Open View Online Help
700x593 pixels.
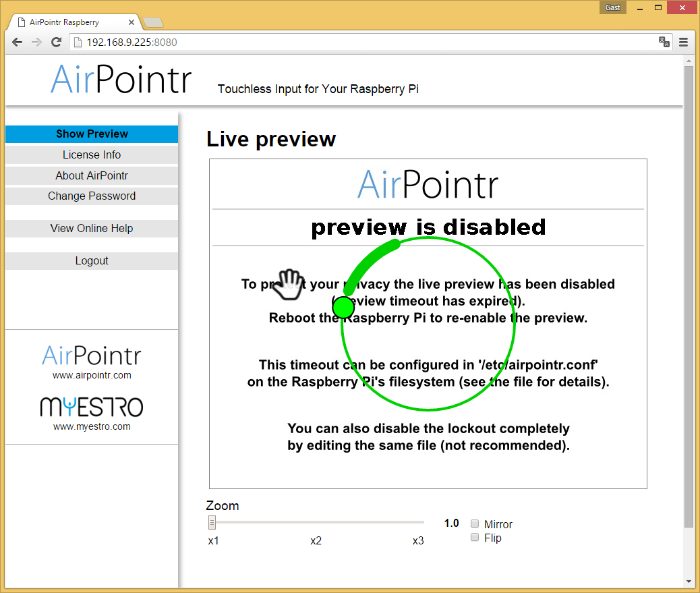tap(92, 228)
